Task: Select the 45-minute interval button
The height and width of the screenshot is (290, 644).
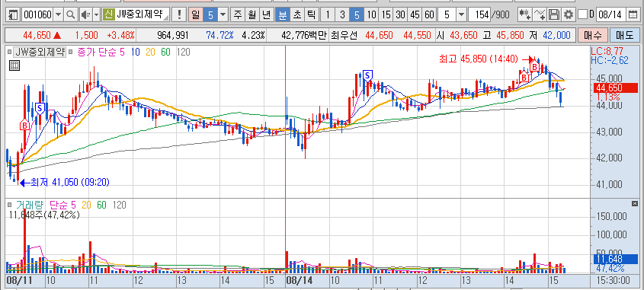Action: [415, 15]
